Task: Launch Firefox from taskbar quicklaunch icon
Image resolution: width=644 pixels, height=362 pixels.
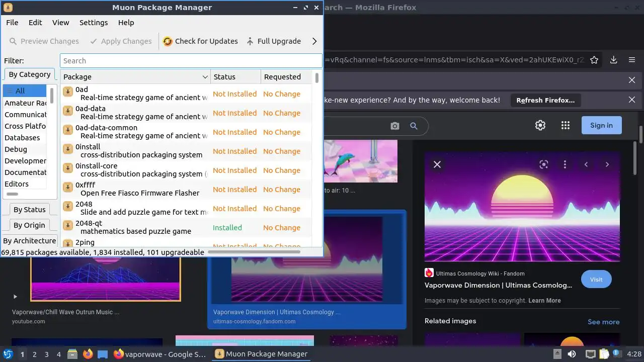Action: click(88, 354)
